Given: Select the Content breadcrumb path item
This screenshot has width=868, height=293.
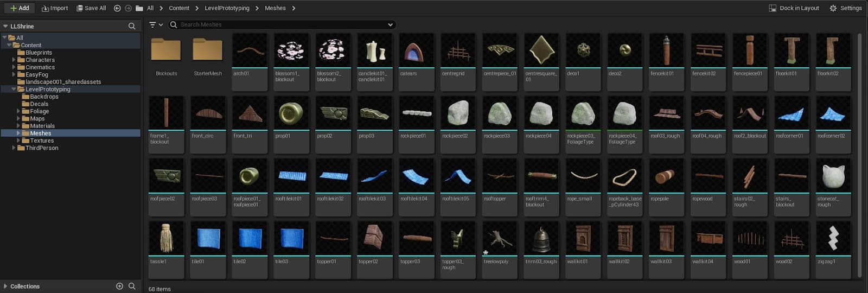Looking at the screenshot, I should 179,8.
